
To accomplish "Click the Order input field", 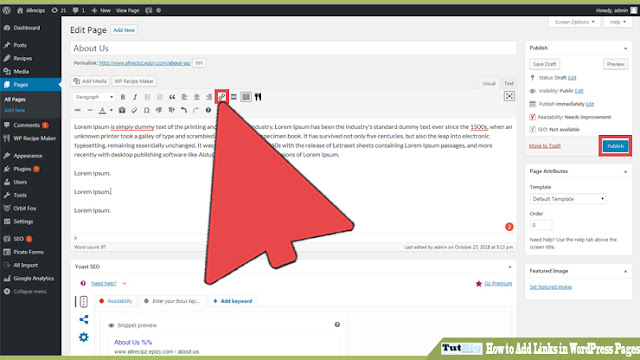I will 541,225.
